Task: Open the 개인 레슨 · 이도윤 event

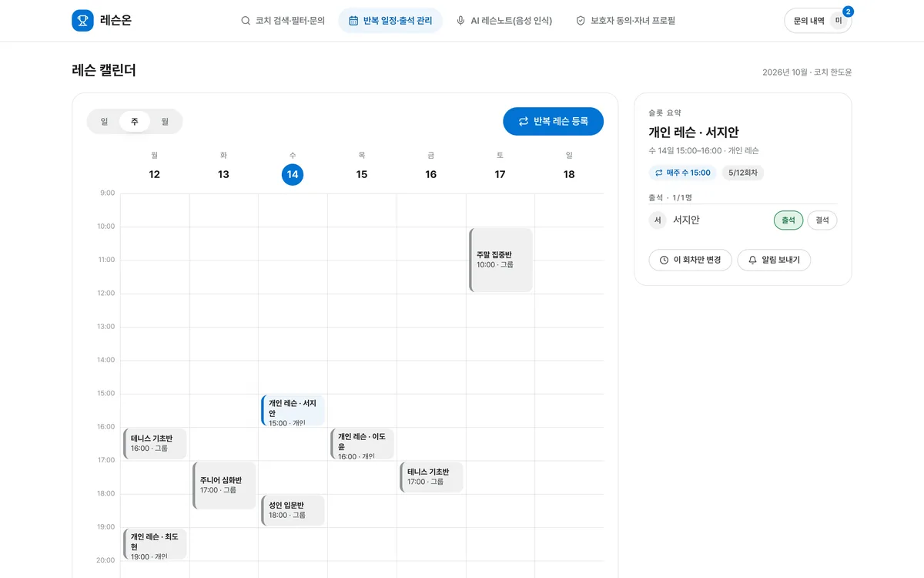Action: pos(362,444)
